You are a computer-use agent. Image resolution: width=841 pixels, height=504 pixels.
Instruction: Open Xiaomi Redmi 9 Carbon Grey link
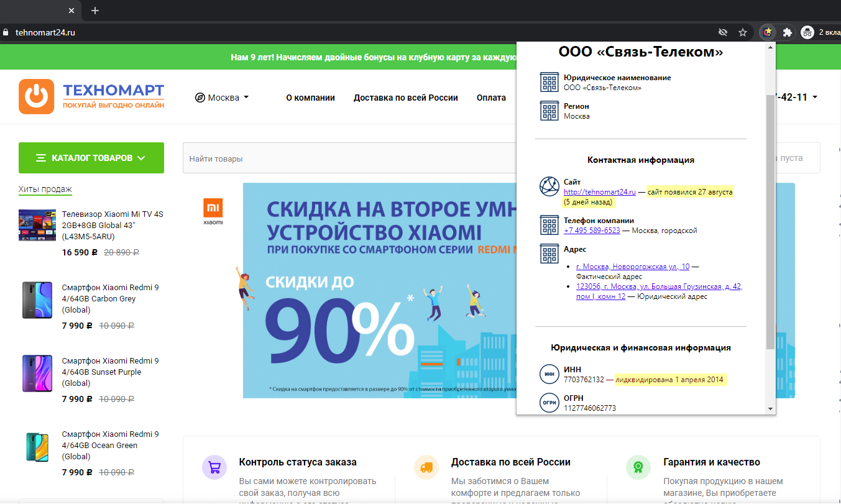point(111,298)
